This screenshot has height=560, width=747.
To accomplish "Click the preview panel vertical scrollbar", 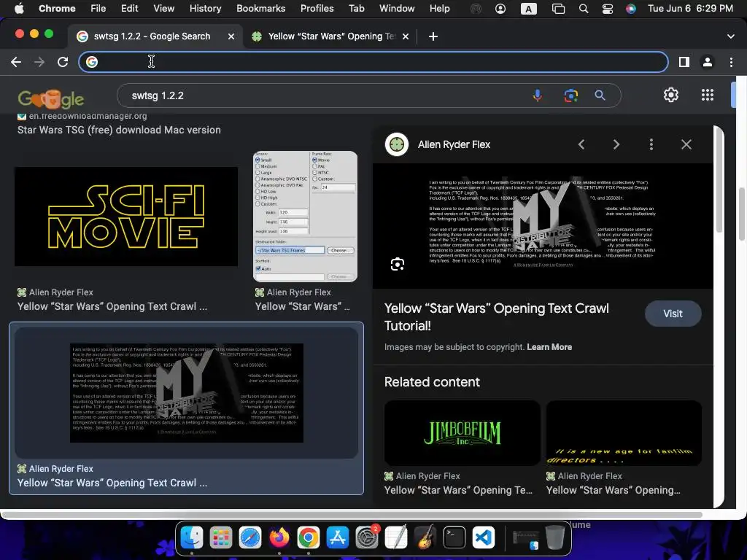I will [719, 181].
